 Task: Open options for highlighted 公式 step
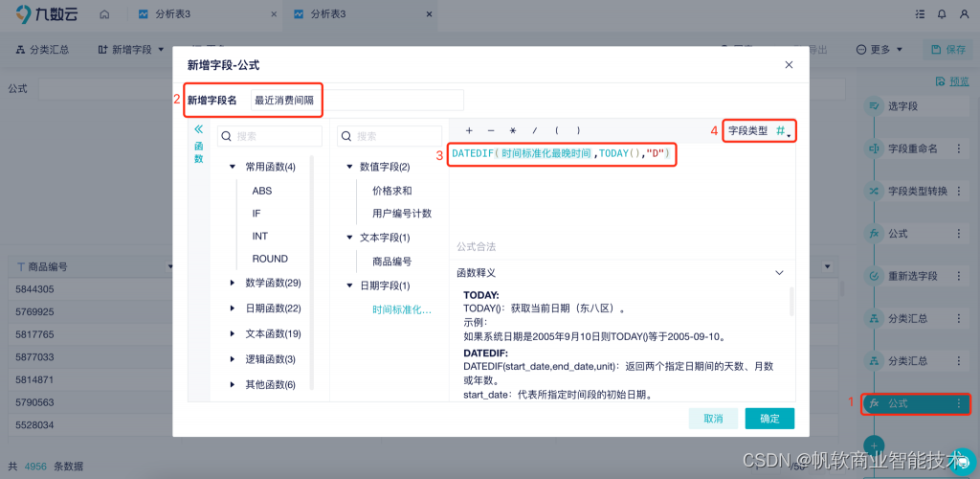tap(959, 404)
